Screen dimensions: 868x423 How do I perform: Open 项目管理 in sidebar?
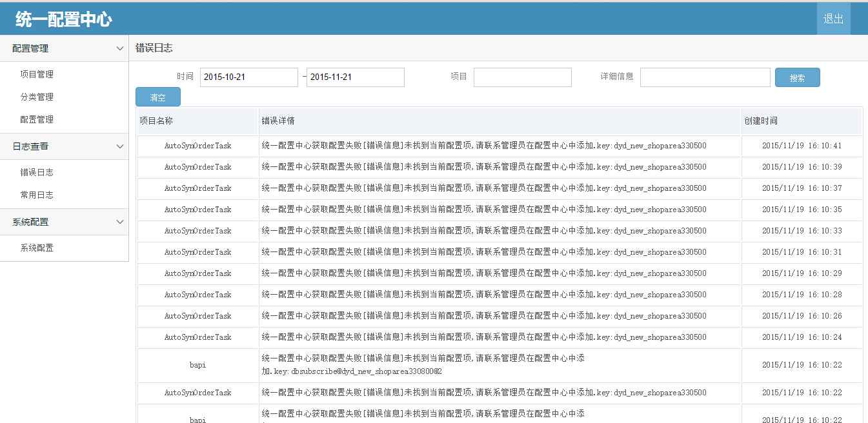click(x=37, y=74)
